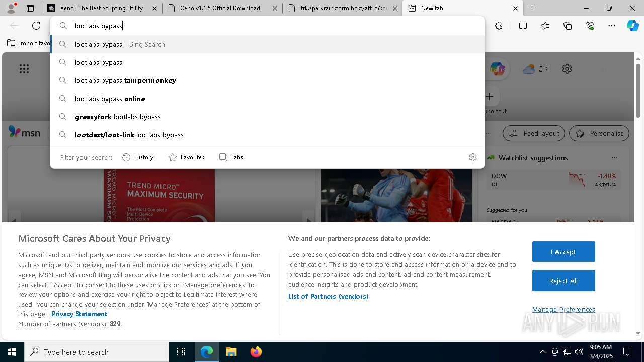Open the Import favorites bookmark item
Screen dimensions: 644x362
[28, 43]
